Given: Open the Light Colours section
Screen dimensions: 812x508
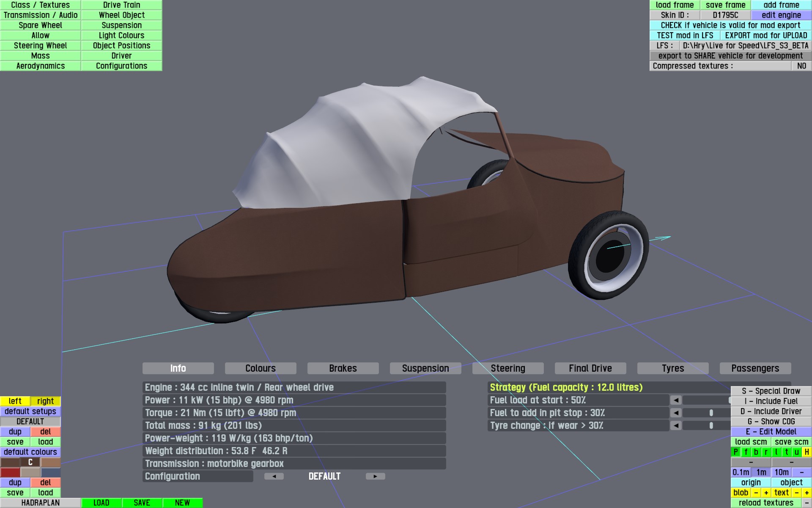Looking at the screenshot, I should [121, 36].
